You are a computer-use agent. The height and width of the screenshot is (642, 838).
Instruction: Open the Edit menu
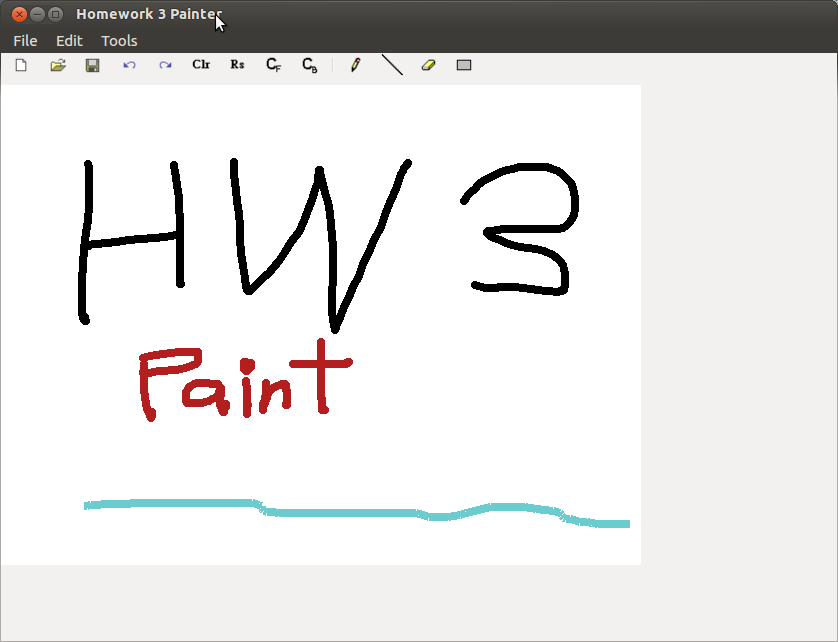69,41
